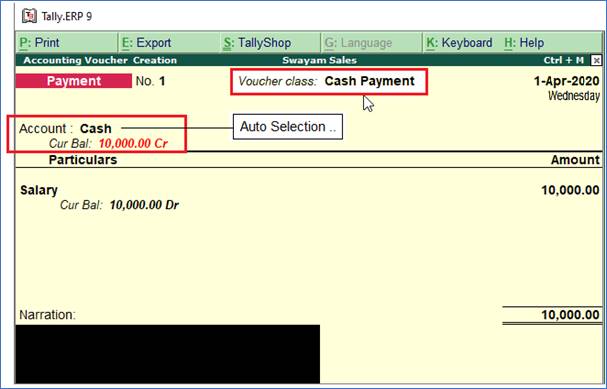Close the Accounting Voucher Creation screen
The image size is (607, 389).
pyautogui.click(x=597, y=60)
